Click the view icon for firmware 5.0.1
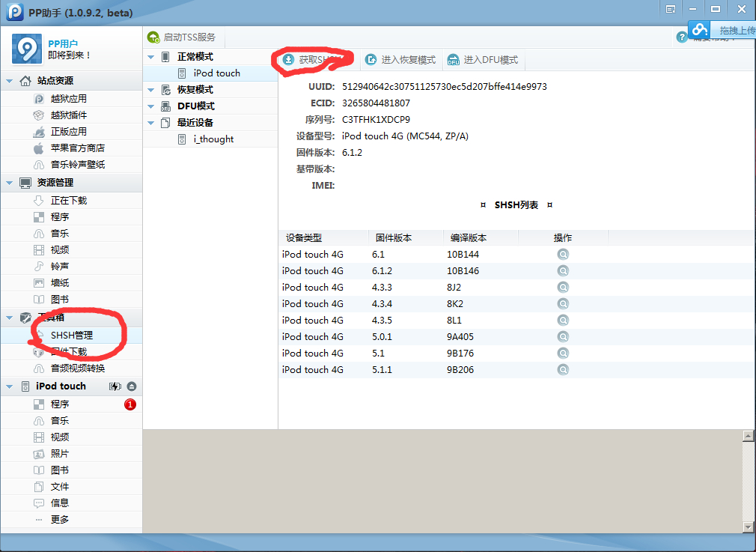The height and width of the screenshot is (552, 756). click(563, 336)
